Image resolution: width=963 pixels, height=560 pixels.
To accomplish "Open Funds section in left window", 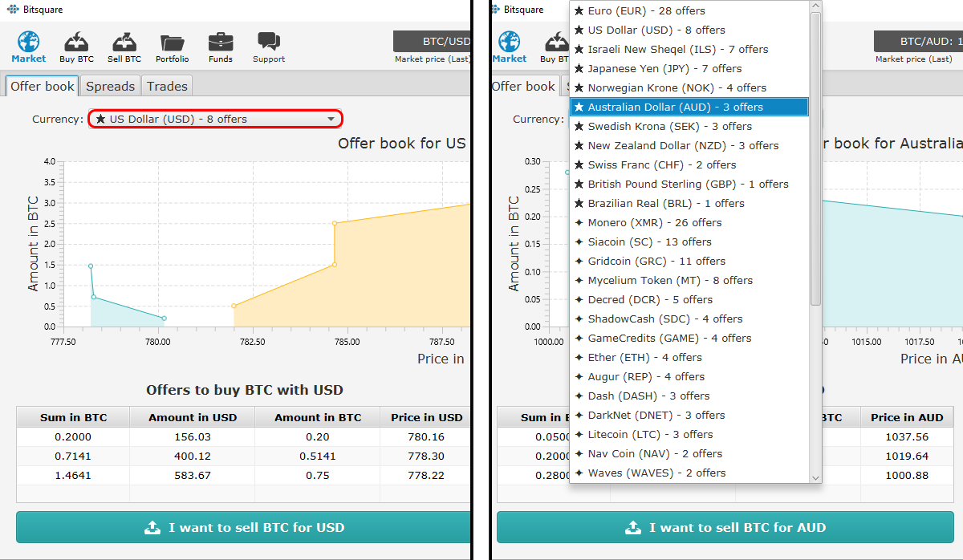I will (221, 47).
